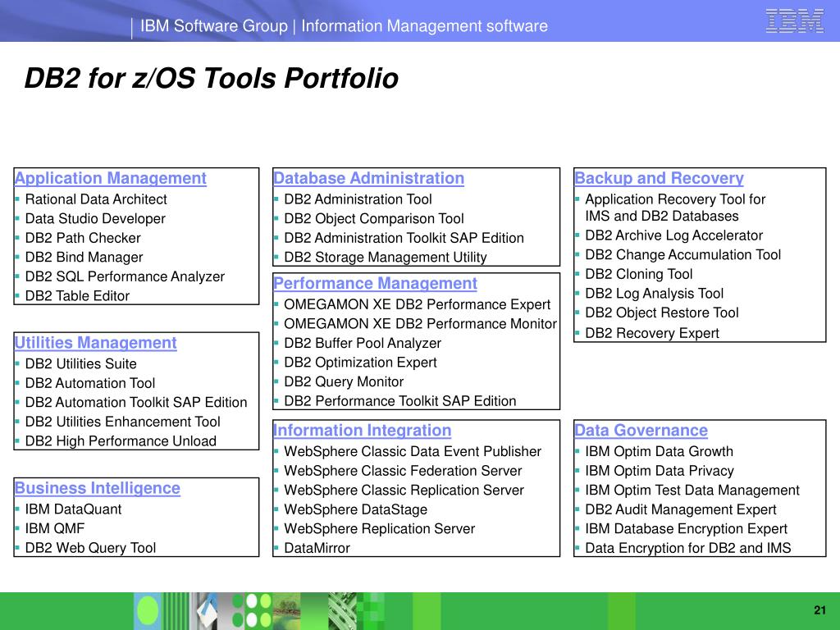Select the "DB2 Log Analysis Tool" item
840x630 pixels.
(654, 293)
